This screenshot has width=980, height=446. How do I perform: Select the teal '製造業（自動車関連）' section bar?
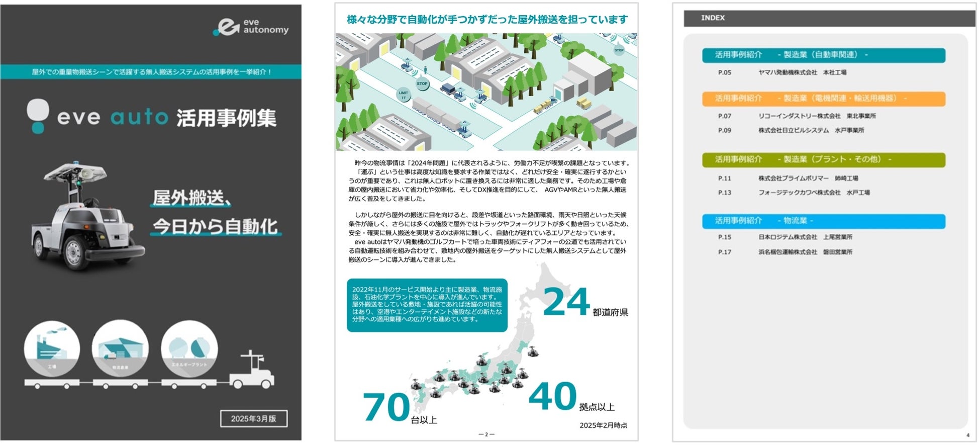(824, 55)
